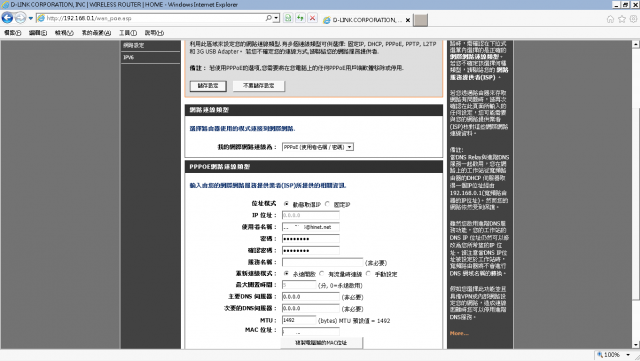
Task: Click the IP address field showing 0.0.0.0
Action: coord(311,215)
